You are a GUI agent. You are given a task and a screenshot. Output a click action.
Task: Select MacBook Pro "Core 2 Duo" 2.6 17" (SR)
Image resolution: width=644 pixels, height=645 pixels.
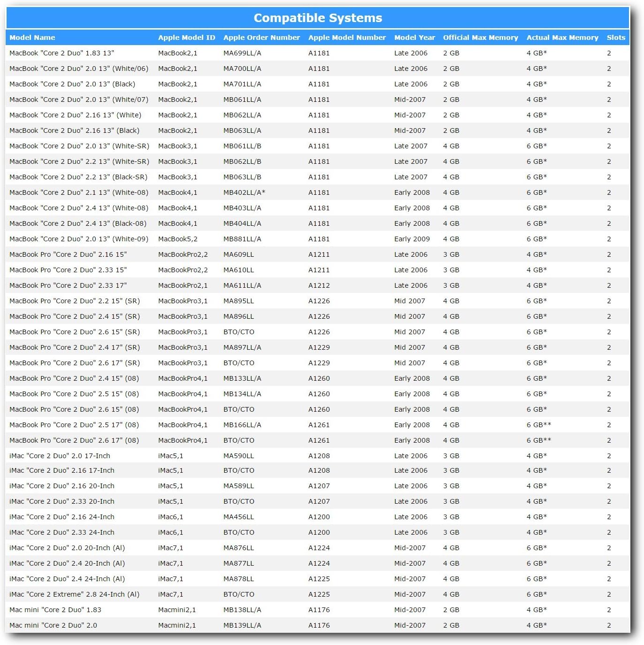click(75, 363)
